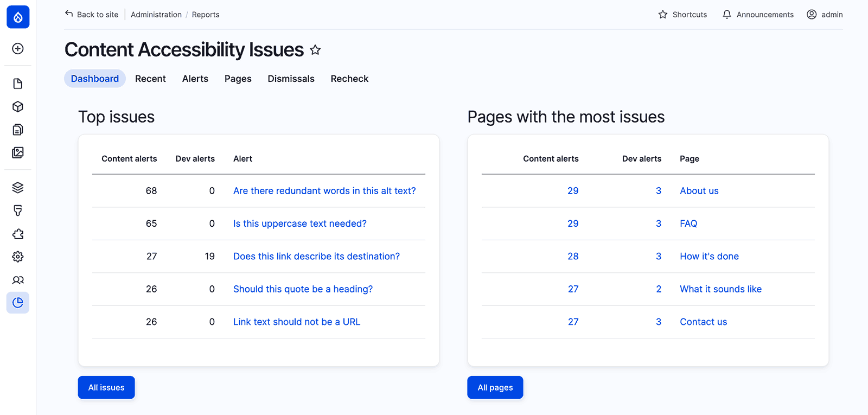868x415 pixels.
Task: Open 'Link text should not be a URL' alert
Action: coord(297,322)
